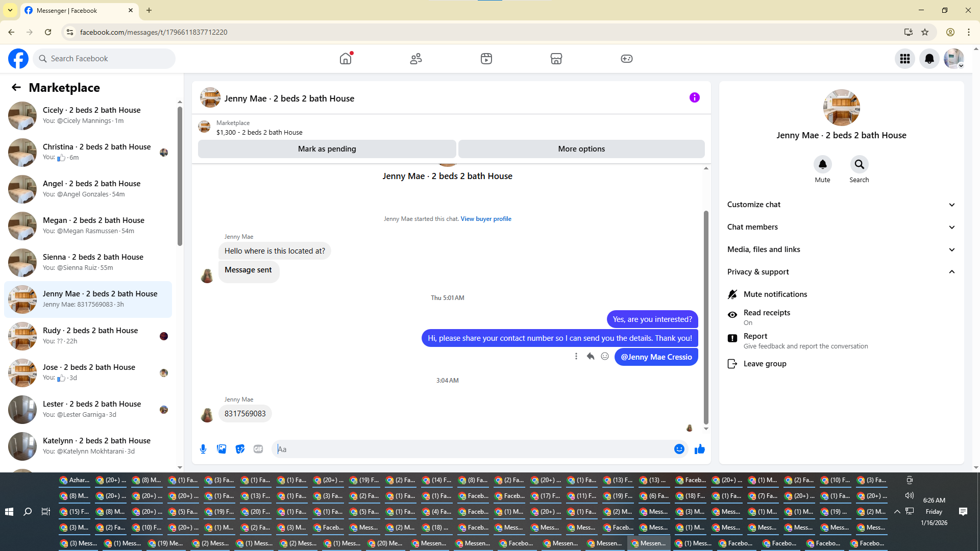
Task: Go to Facebook Home tab
Action: [x=346, y=59]
